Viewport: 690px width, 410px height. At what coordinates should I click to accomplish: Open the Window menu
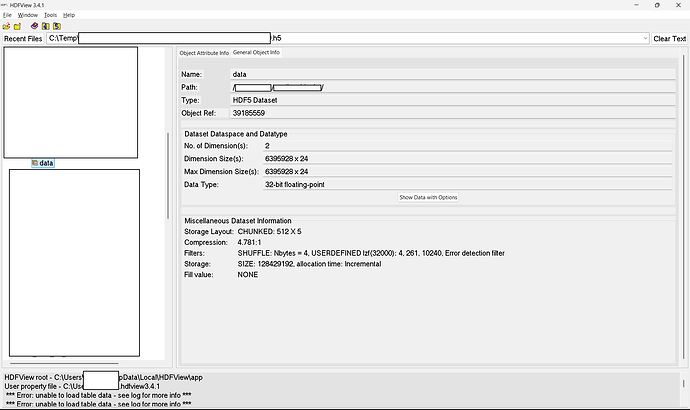[x=27, y=15]
